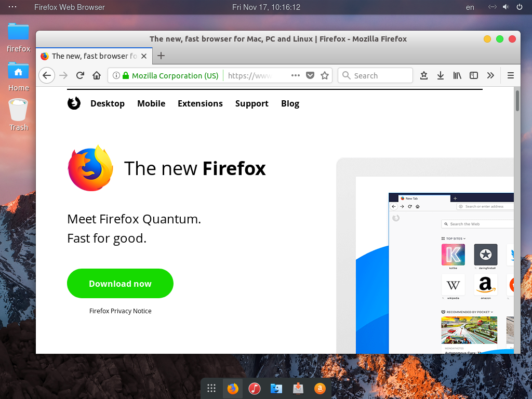Open the bookmarks menu toolbar icon
Screen dimensions: 532x399
[x=424, y=75]
